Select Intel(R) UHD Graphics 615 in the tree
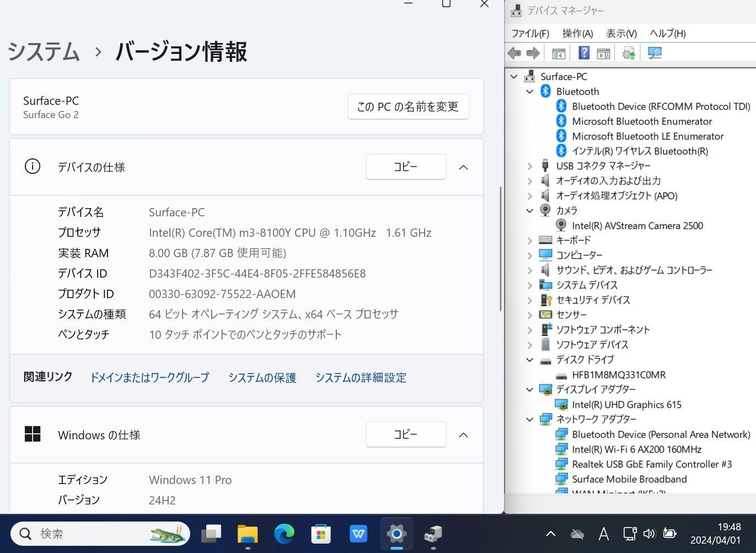Image resolution: width=756 pixels, height=553 pixels. tap(628, 405)
